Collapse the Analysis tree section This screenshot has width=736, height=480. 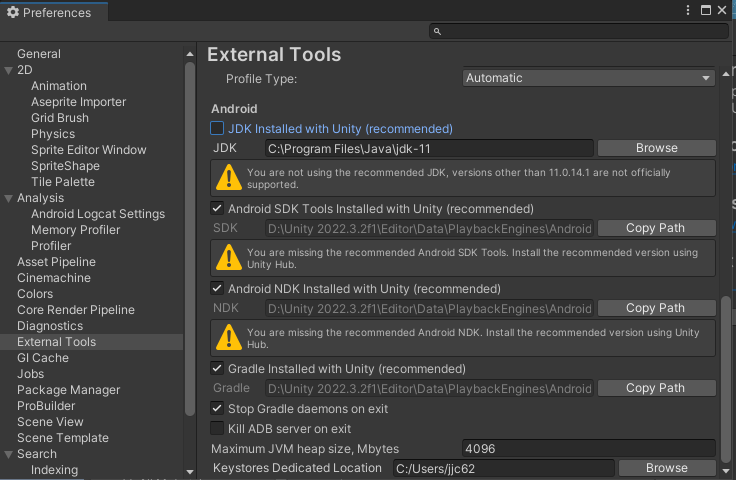tap(8, 198)
